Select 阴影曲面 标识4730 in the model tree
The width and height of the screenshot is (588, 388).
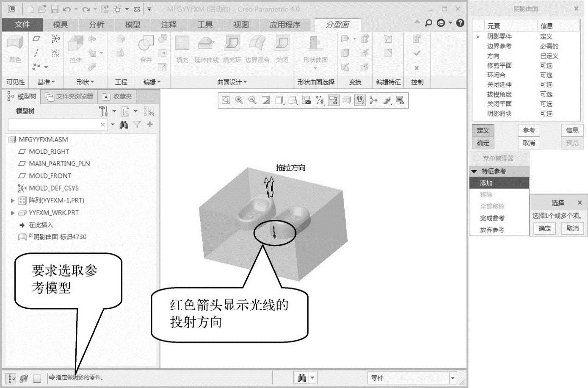[60, 237]
